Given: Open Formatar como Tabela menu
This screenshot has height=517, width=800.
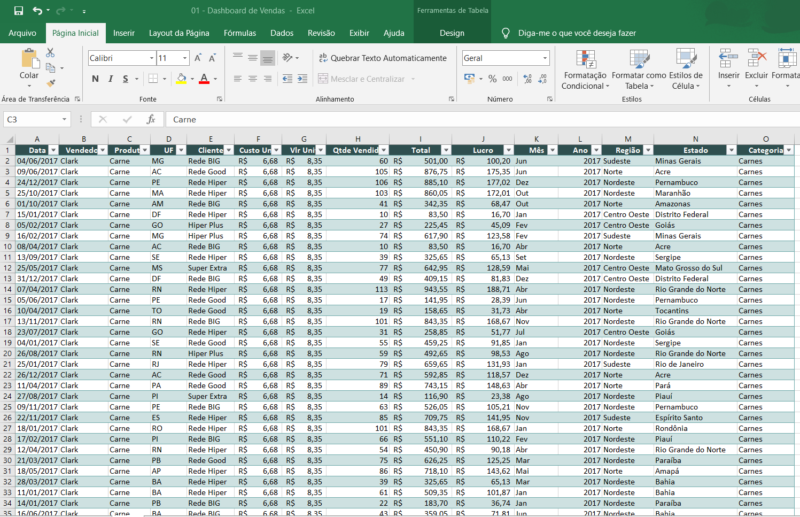Looking at the screenshot, I should coord(639,69).
